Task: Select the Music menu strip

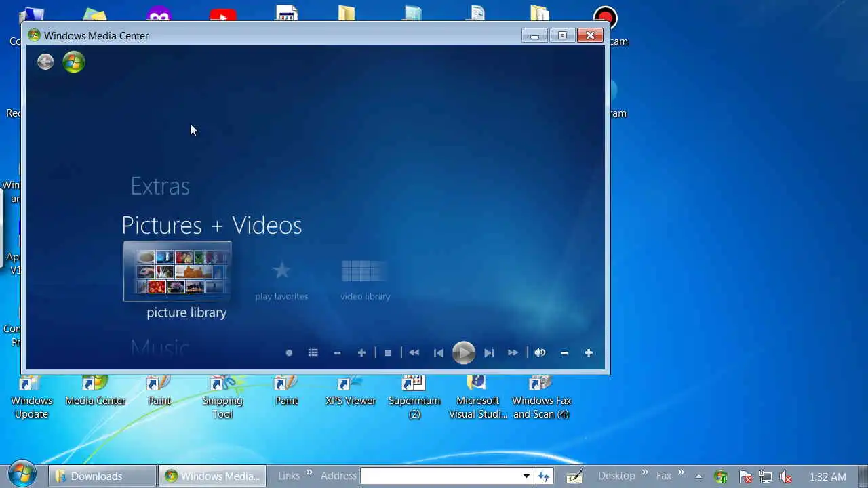Action: coord(160,348)
